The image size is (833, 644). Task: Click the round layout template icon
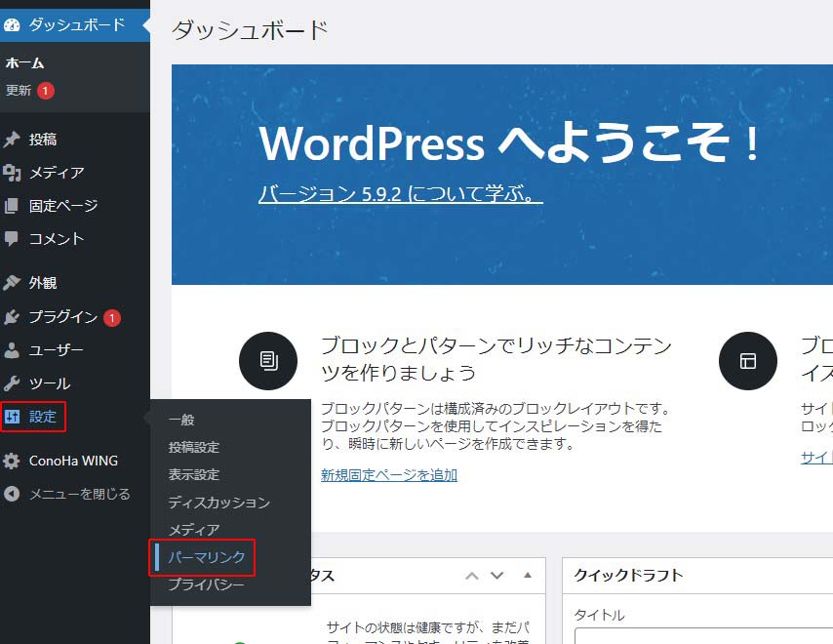(x=748, y=361)
